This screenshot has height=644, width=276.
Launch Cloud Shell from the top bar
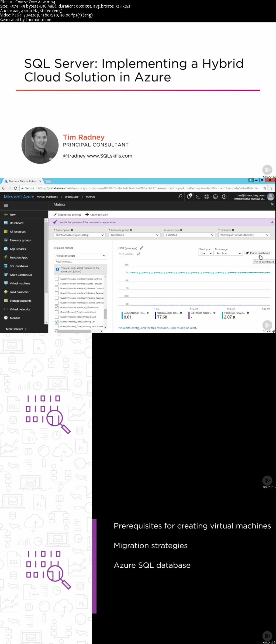(x=198, y=197)
